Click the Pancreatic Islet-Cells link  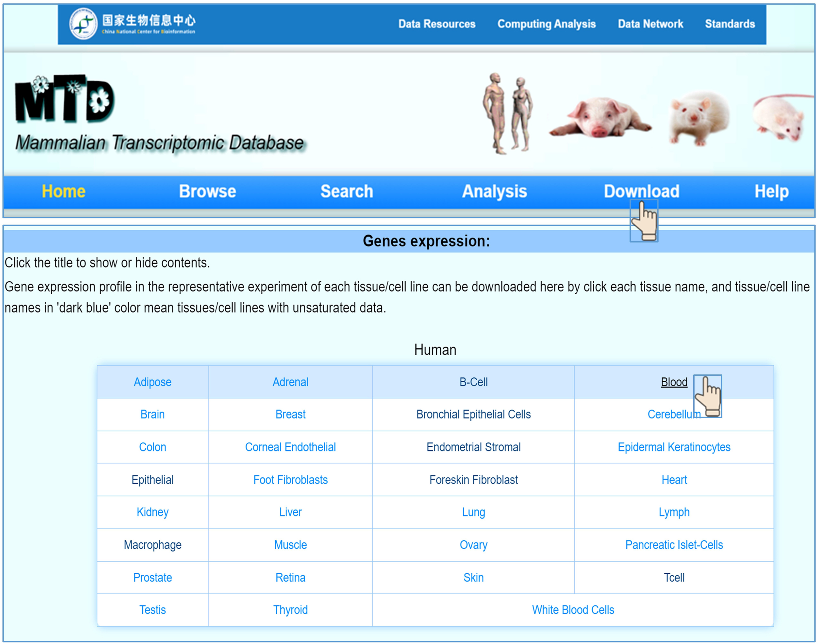673,545
